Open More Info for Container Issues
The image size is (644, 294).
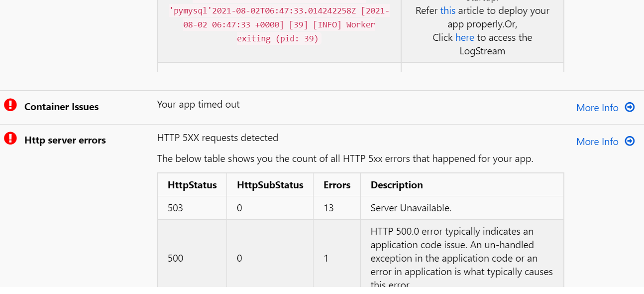tap(597, 108)
